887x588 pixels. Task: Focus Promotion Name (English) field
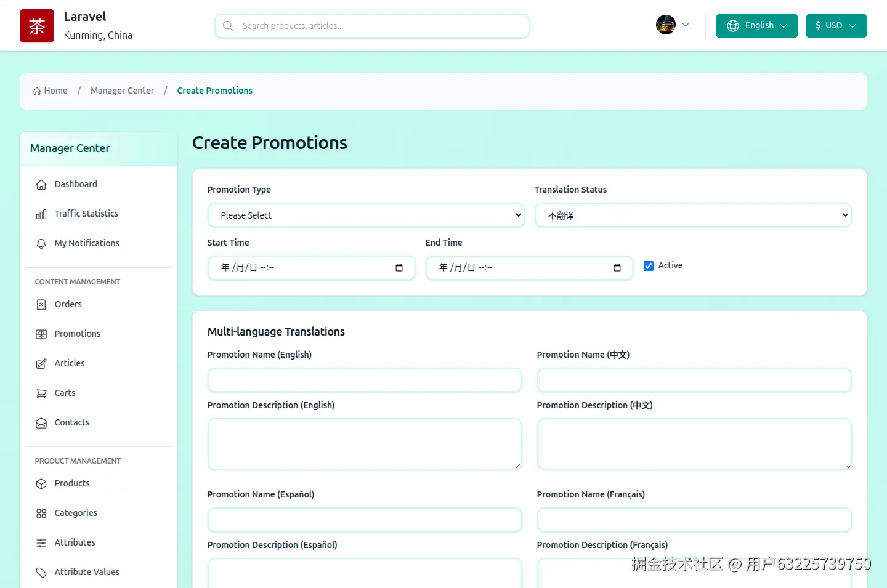pos(365,380)
